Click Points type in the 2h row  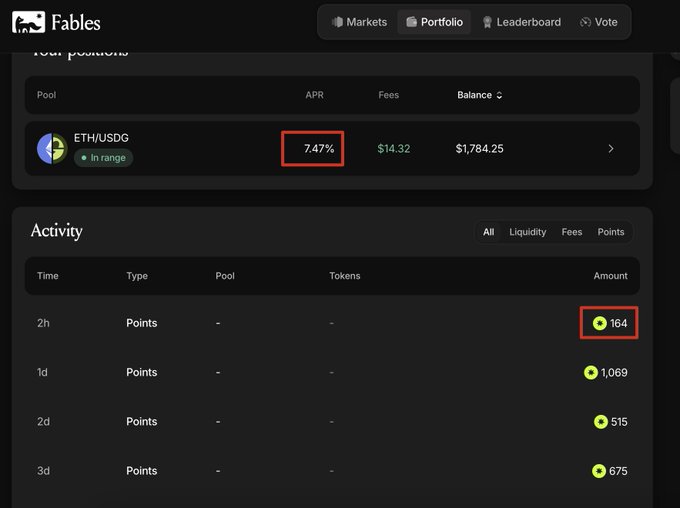coord(141,323)
